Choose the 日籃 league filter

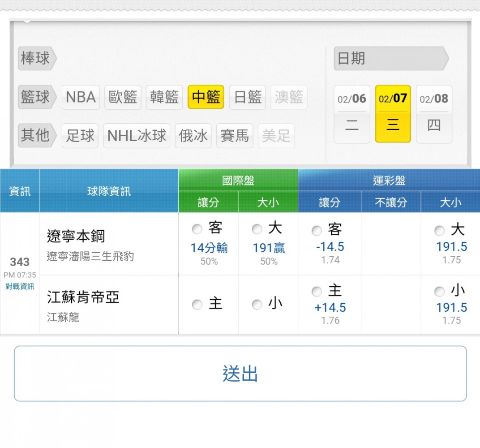point(248,97)
